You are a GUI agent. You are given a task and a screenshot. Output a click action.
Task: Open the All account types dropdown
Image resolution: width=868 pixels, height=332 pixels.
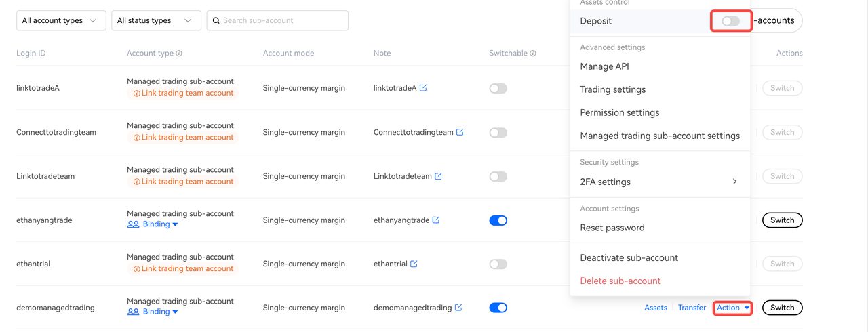pos(61,20)
